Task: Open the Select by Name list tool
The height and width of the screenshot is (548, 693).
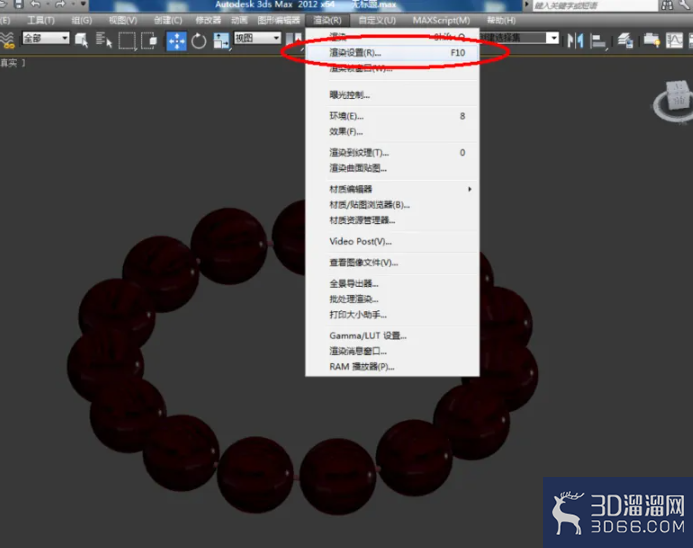Action: point(104,40)
